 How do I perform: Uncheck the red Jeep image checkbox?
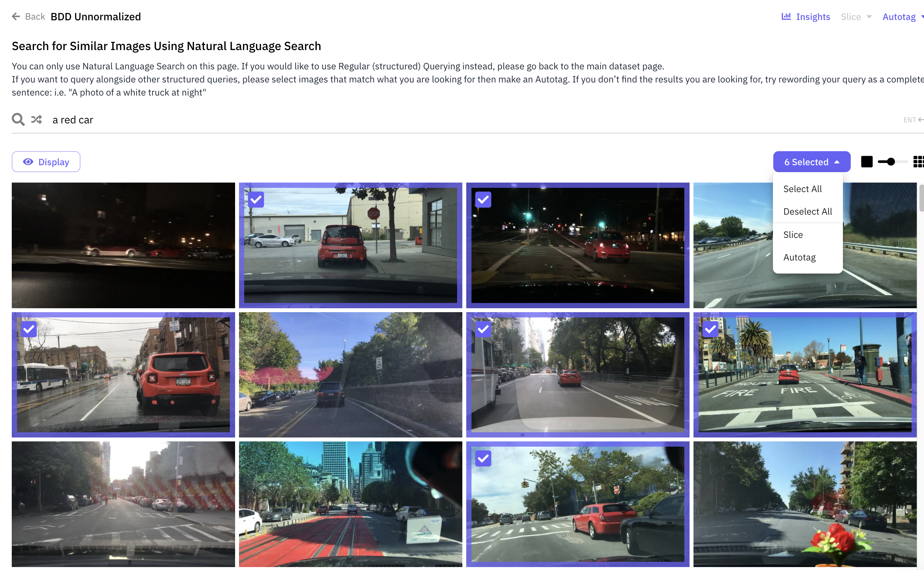point(29,329)
